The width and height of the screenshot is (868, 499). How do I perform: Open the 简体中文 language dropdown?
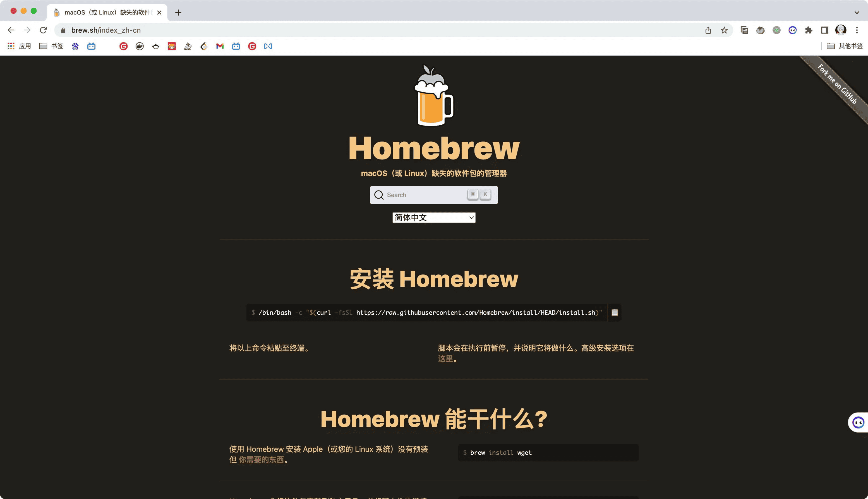click(433, 218)
